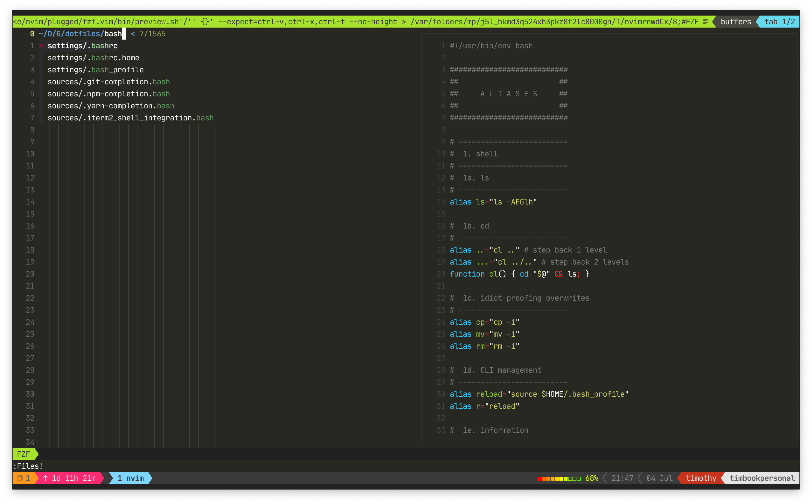Click the uptime arrow icon
This screenshot has height=504, width=812.
(46, 478)
